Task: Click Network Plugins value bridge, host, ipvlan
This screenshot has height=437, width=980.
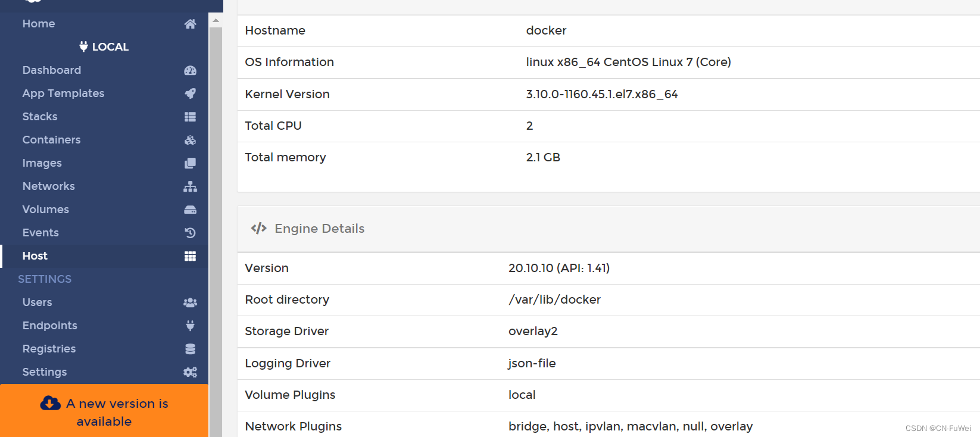Action: [631, 426]
